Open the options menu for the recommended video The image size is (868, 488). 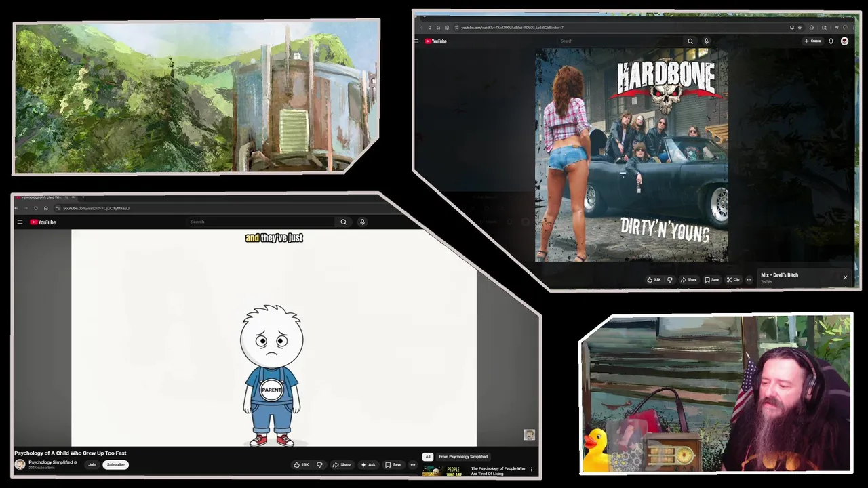point(532,469)
